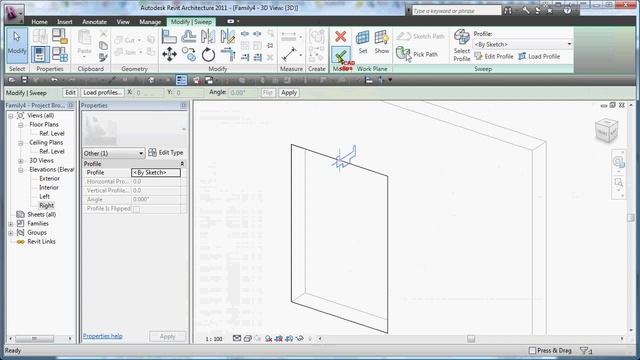Open the Profile dropdown in ribbon
Viewport: 640px width, 360px height.
pyautogui.click(x=569, y=44)
